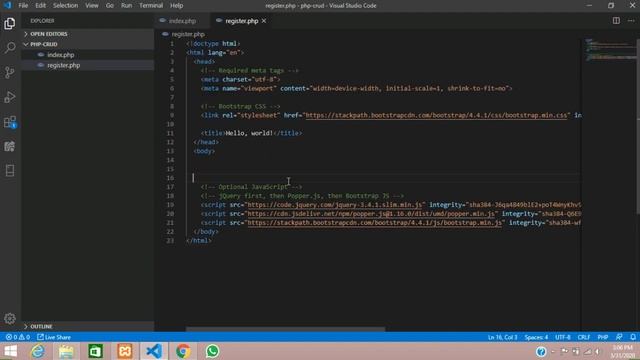
Task: Close the register.php tab
Action: [264, 21]
